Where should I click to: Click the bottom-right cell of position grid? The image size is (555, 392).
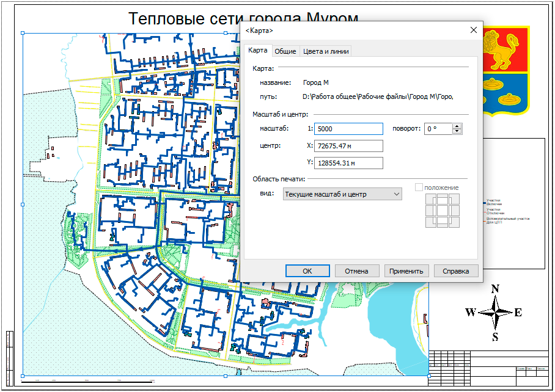(455, 222)
